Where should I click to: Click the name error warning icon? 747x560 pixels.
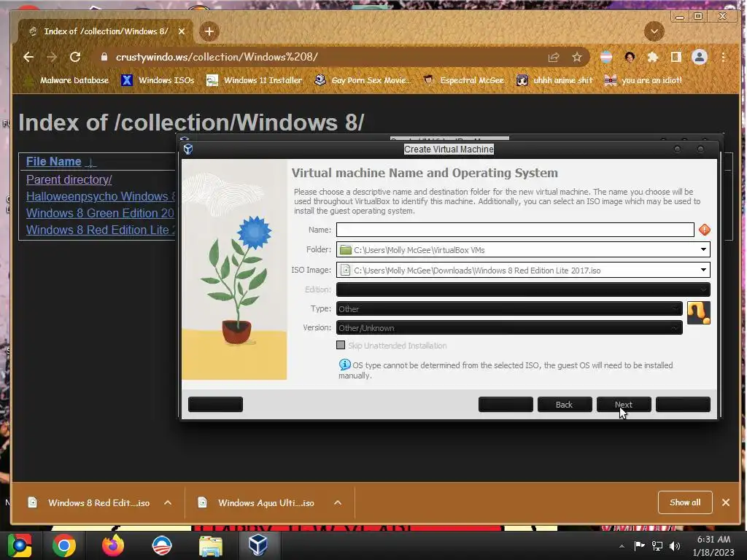pos(705,230)
